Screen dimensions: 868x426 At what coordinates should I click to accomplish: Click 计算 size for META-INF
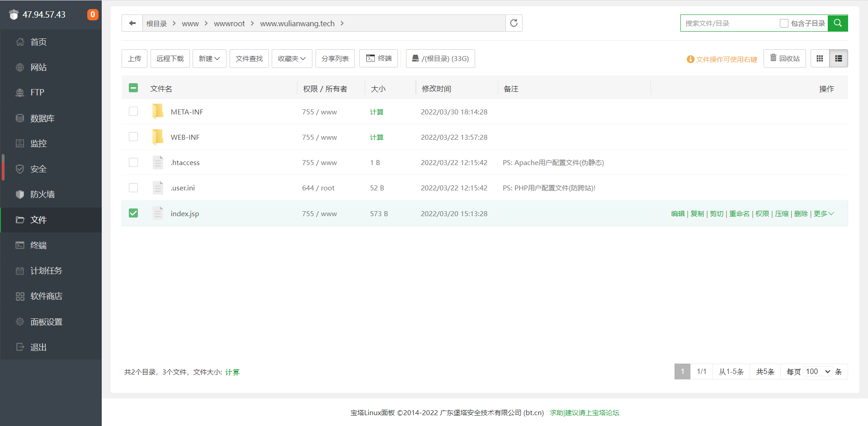(x=377, y=112)
